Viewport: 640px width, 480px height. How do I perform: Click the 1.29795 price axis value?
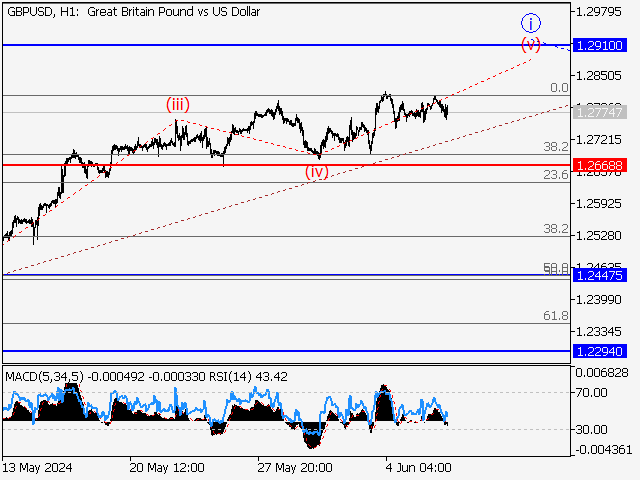point(598,12)
